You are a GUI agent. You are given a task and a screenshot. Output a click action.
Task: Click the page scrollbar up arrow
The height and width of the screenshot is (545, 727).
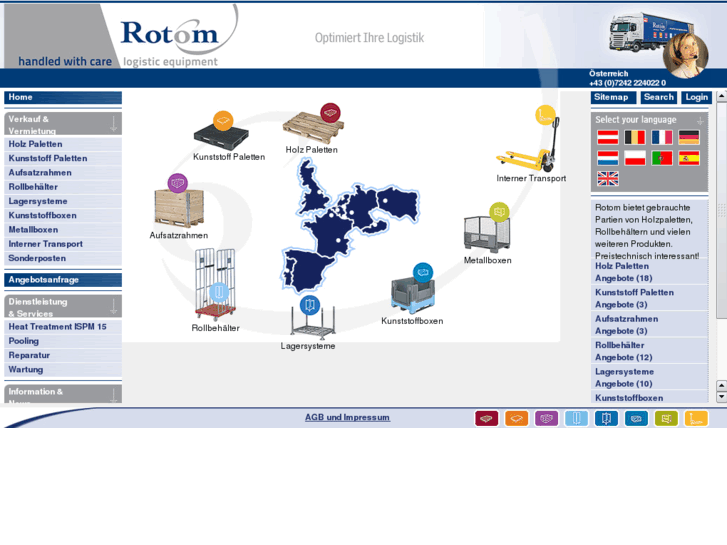coord(721,96)
